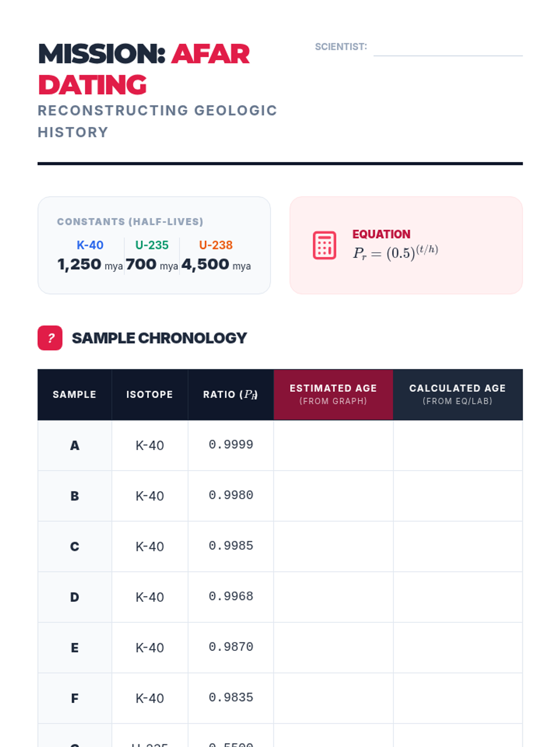Click the Calculated Age column header
The image size is (560, 747).
(457, 395)
